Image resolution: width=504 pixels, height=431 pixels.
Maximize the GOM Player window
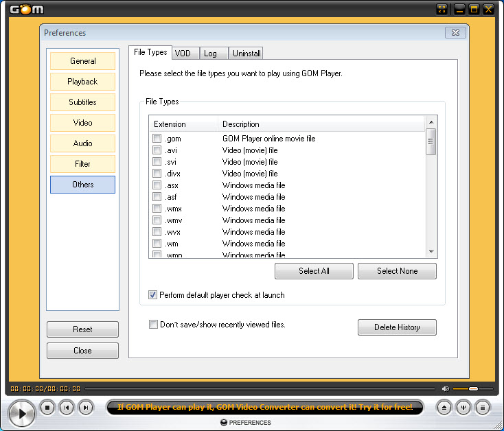pos(474,10)
